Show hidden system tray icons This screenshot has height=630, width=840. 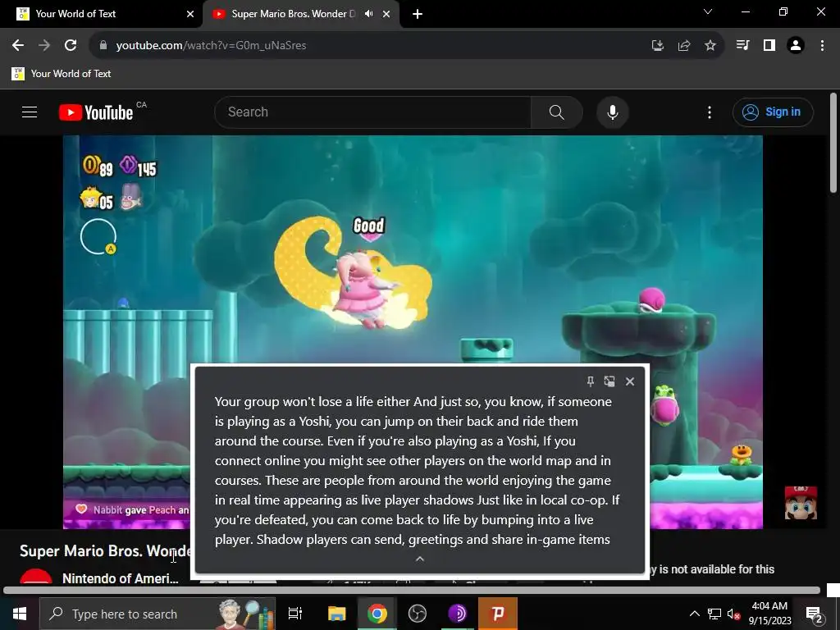coord(694,614)
